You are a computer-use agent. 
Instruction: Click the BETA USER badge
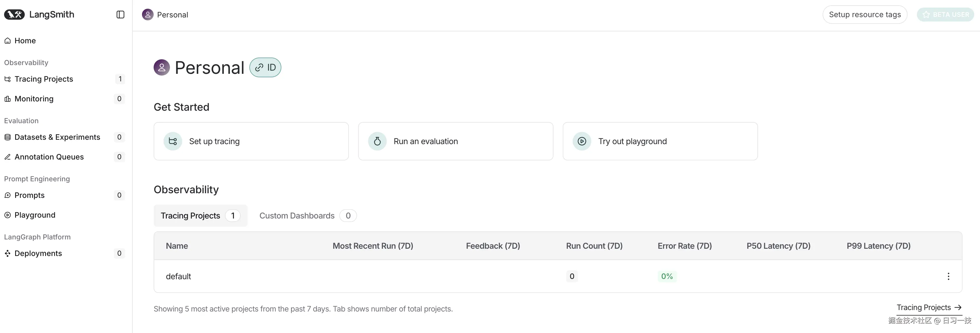[x=945, y=15]
